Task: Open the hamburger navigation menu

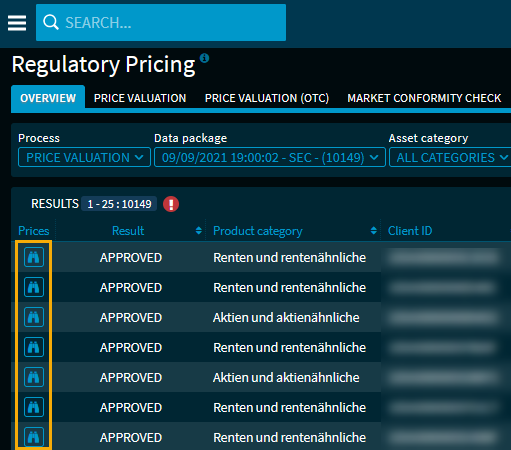Action: point(17,23)
